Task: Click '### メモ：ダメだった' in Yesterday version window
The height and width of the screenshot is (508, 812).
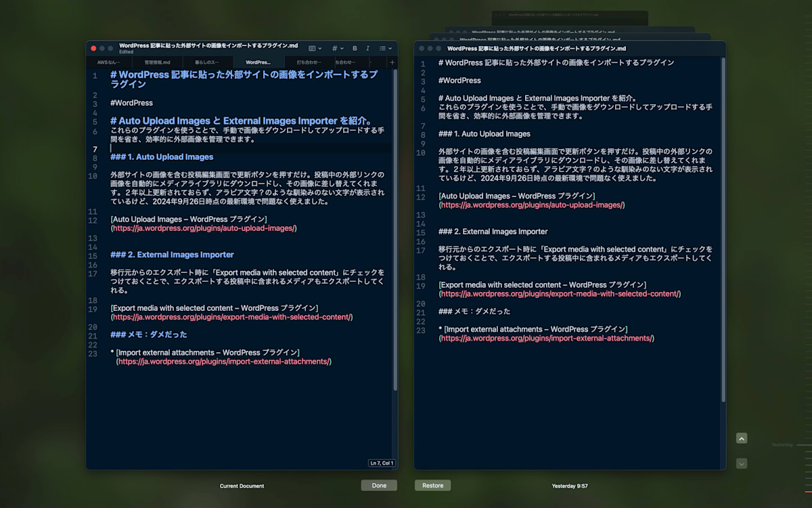Action: tap(474, 312)
